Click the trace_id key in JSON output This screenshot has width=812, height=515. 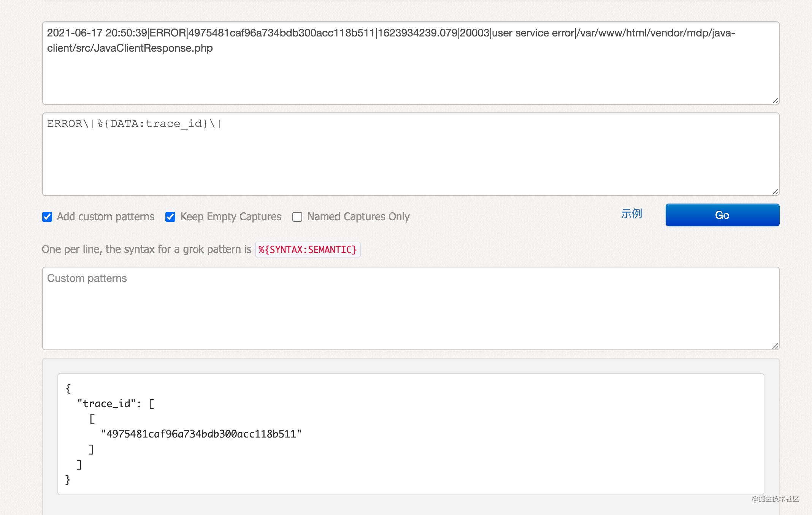tap(106, 403)
